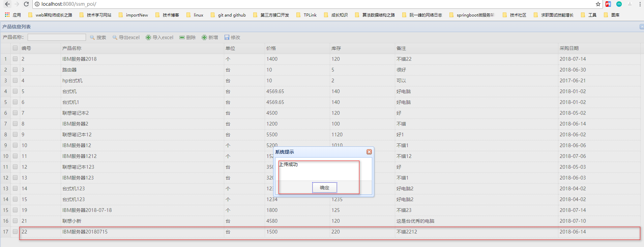644x247 pixels.
Task: Click 导出excel export button
Action: pos(126,37)
